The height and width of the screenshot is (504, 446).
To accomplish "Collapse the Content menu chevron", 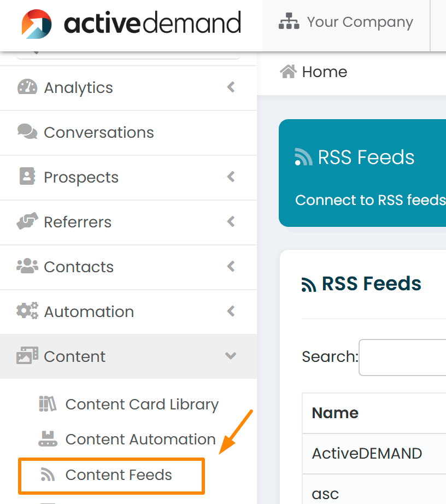I will [231, 356].
